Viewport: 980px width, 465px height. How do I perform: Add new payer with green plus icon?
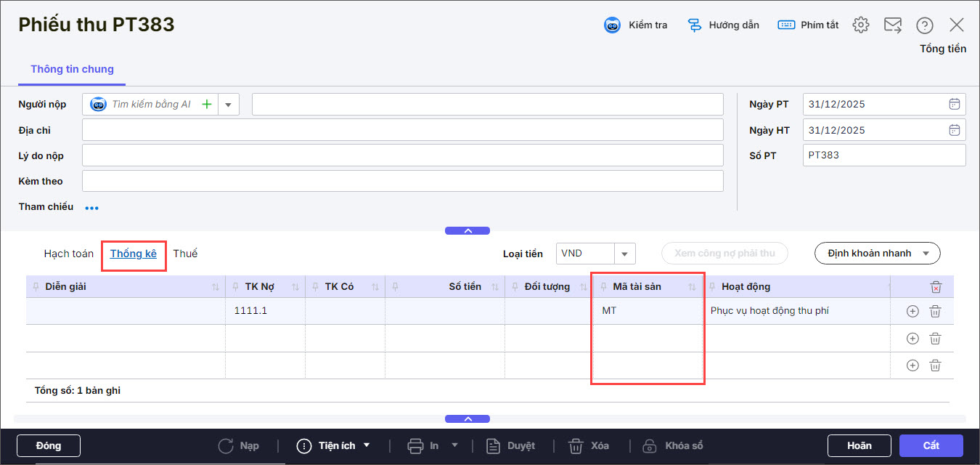207,105
